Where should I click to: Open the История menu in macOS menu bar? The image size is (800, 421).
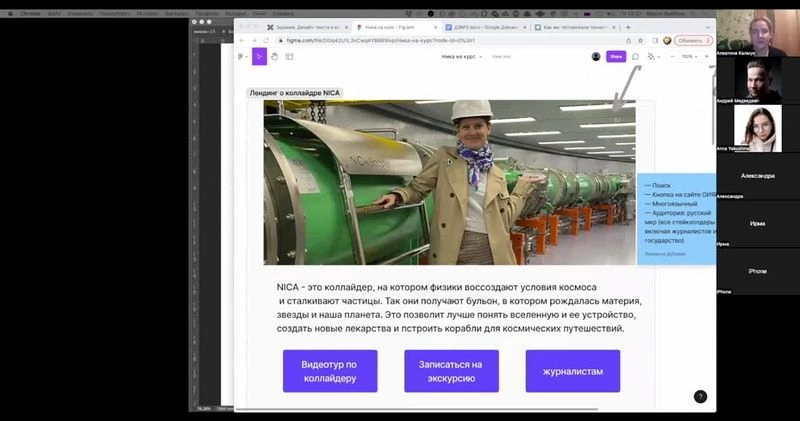coord(147,14)
